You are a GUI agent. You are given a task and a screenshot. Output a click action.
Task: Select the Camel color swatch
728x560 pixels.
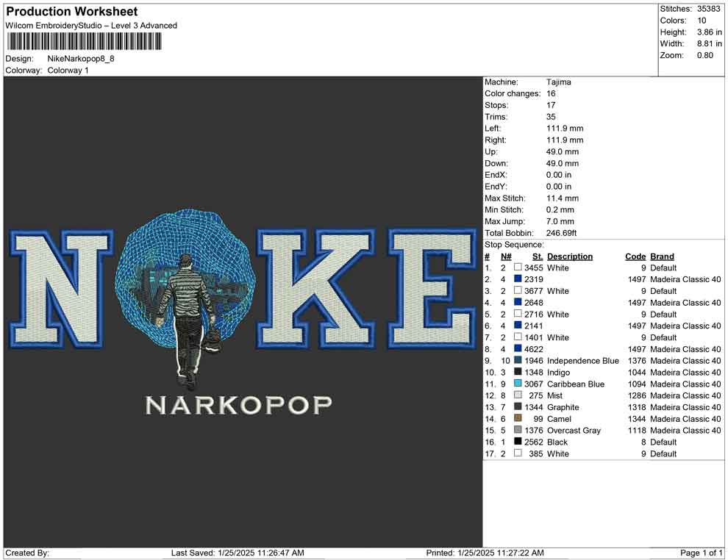coord(517,419)
